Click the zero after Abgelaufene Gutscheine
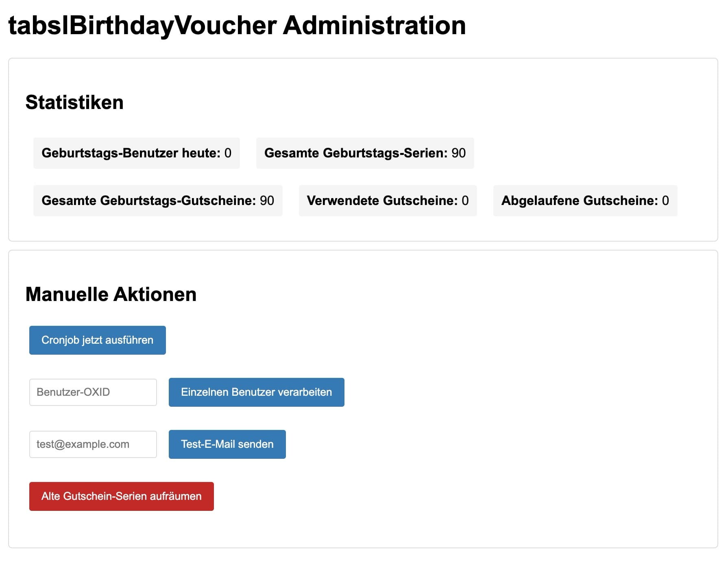 tap(665, 201)
